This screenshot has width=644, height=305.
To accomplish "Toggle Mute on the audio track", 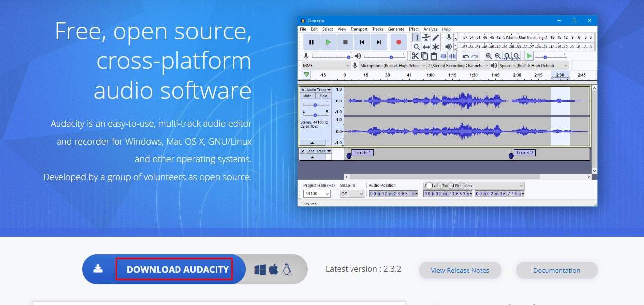I will coord(307,96).
